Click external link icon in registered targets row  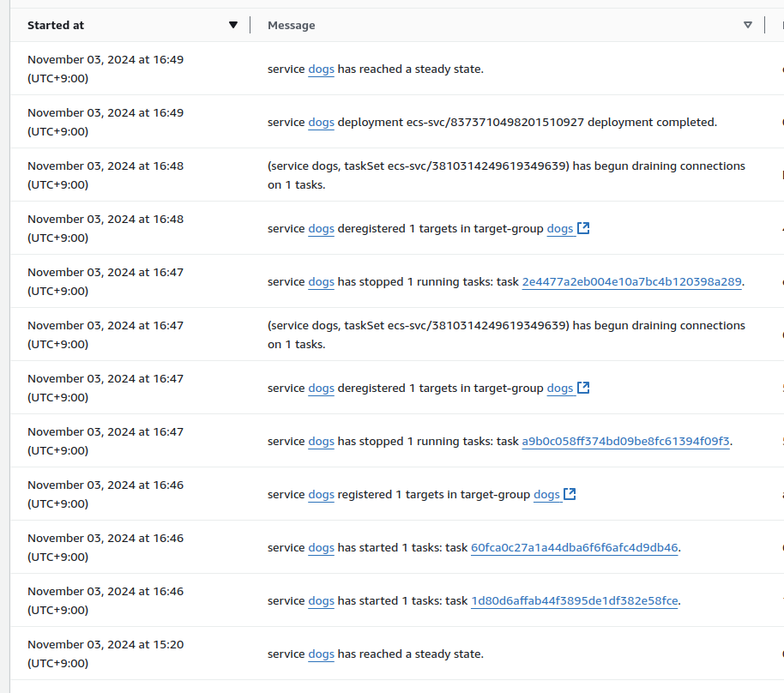[x=570, y=494]
